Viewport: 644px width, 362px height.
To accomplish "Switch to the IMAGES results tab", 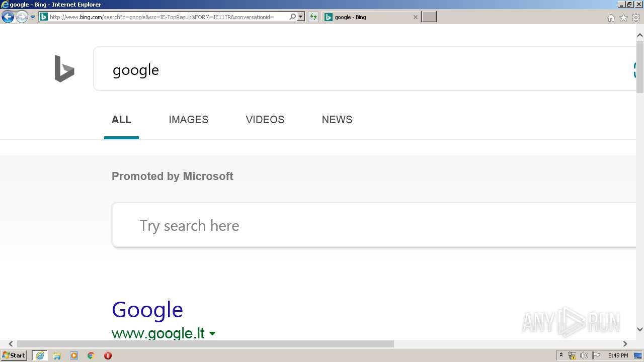I will (x=189, y=120).
